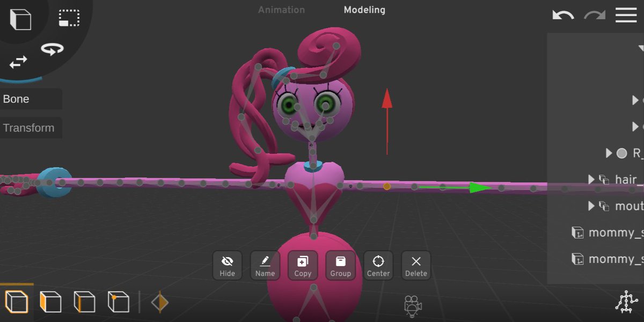Screen dimensions: 644x322
Task: Choose face selection mode cube
Action: click(50, 302)
